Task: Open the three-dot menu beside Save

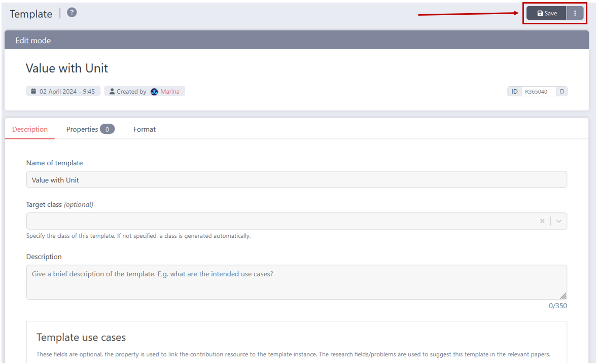Action: (575, 13)
